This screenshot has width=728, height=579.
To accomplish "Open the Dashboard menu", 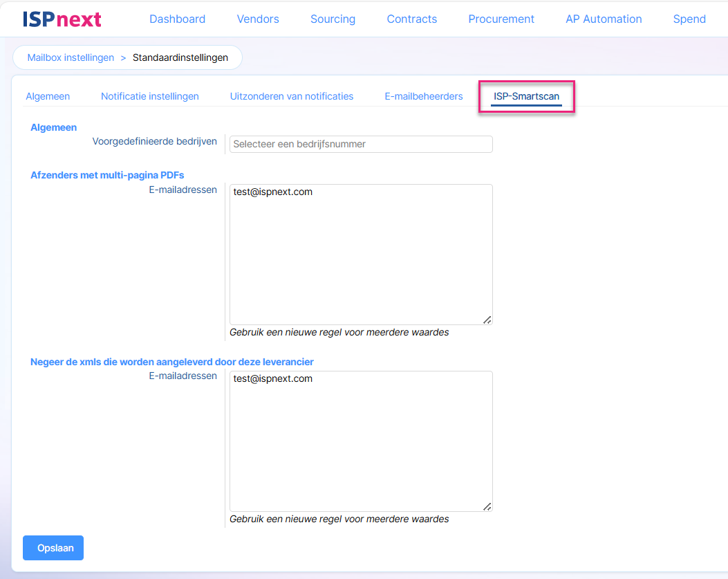I will point(177,19).
